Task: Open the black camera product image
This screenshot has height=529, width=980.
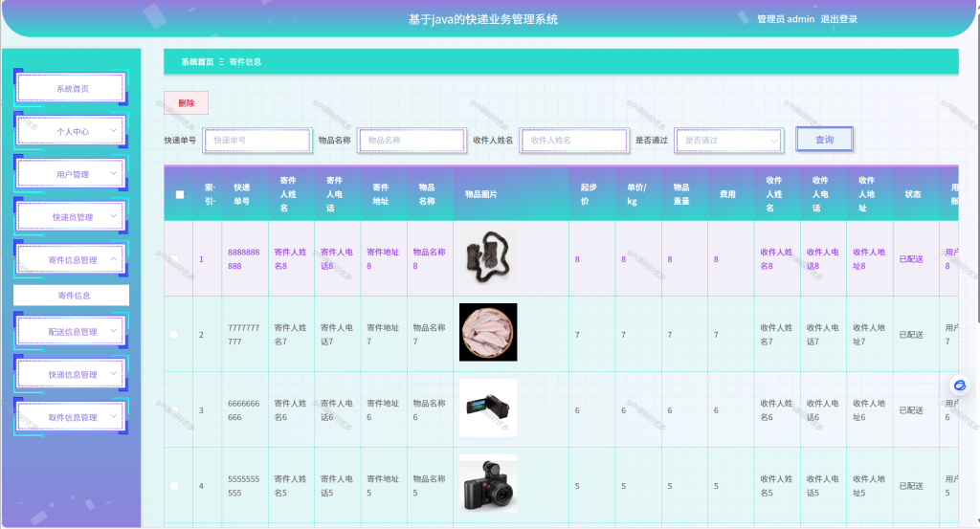Action: point(488,483)
